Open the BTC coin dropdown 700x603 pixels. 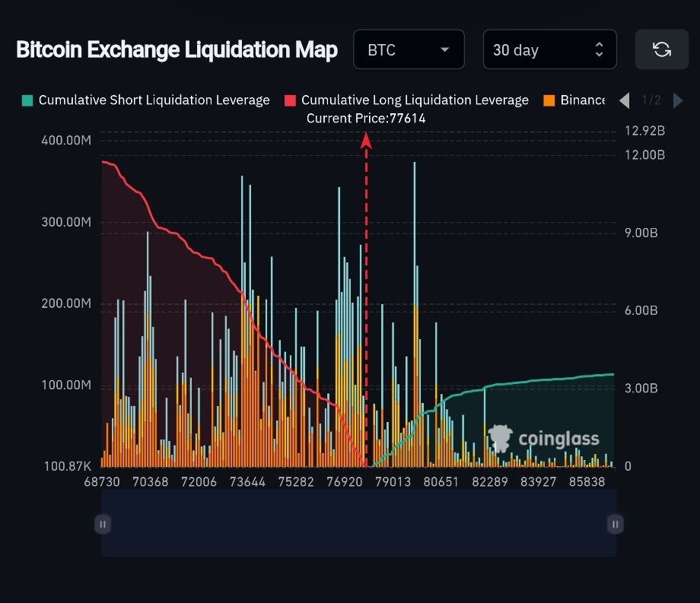409,49
